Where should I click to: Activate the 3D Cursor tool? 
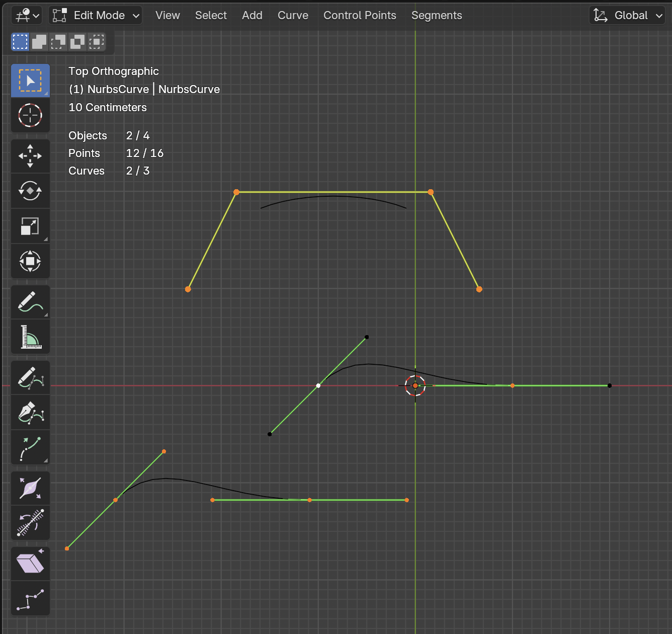30,115
